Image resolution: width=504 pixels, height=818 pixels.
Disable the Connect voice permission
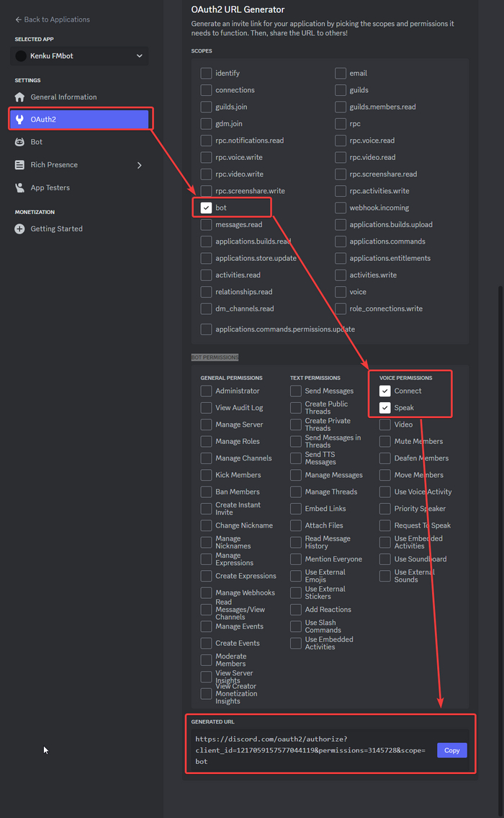point(385,391)
